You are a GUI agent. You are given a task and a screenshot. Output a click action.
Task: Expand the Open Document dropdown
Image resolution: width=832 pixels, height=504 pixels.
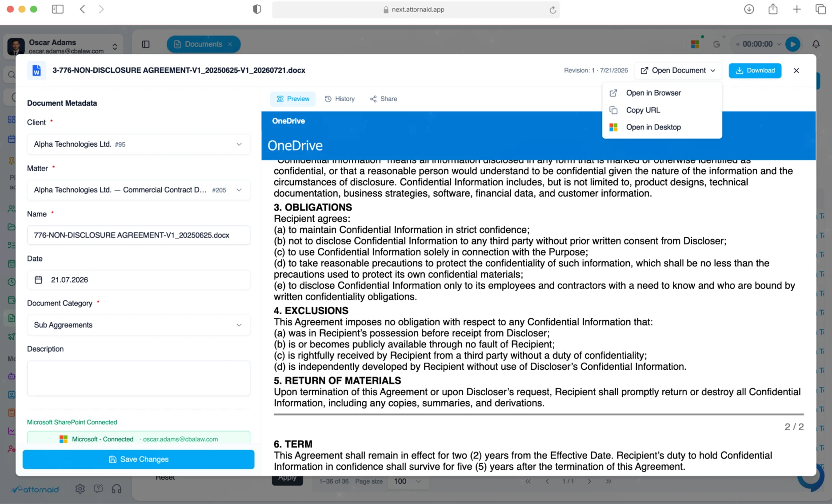(x=678, y=71)
